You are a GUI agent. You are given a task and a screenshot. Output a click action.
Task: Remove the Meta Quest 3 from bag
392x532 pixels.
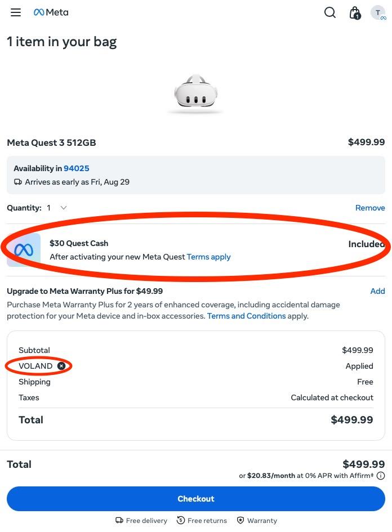point(370,208)
